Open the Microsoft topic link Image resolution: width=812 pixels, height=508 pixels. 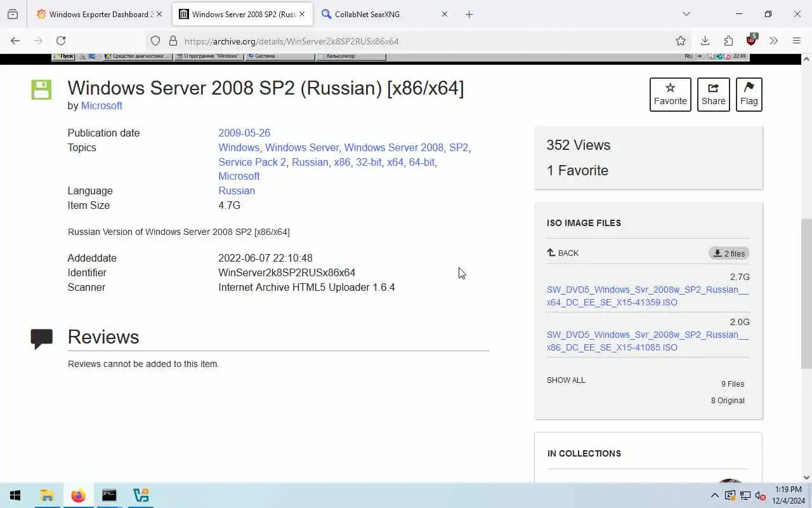coord(239,176)
